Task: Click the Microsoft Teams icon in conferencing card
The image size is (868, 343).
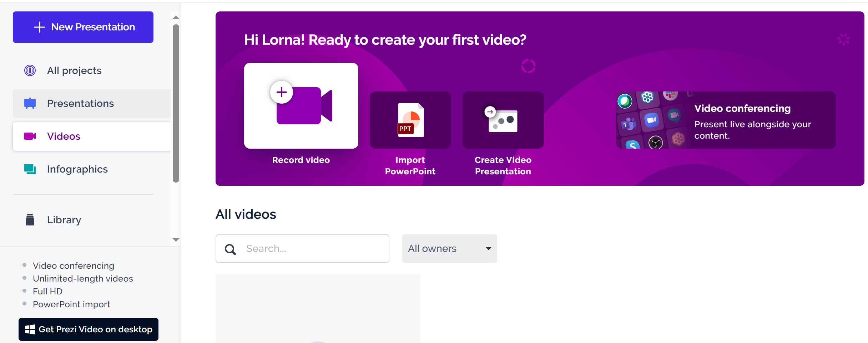Action: click(629, 124)
